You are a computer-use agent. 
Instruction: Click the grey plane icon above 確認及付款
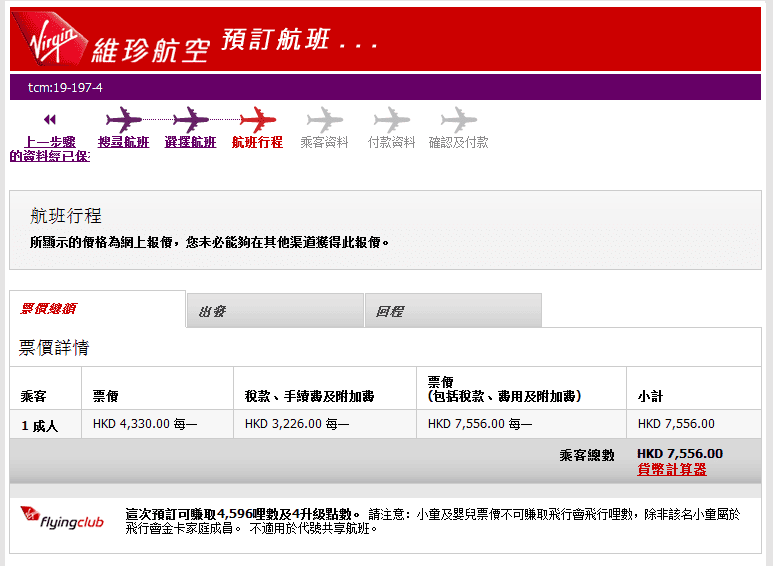pyautogui.click(x=458, y=120)
